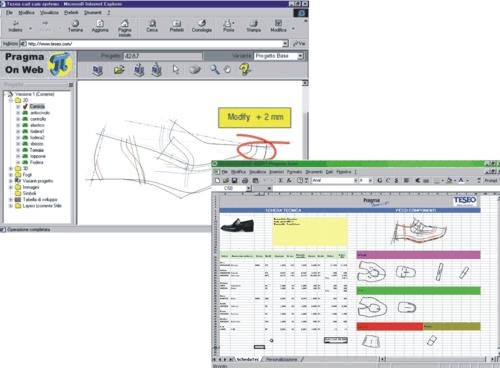Click the save diskette icon in spreadsheet
Screen dimensions: 500x368
234,180
